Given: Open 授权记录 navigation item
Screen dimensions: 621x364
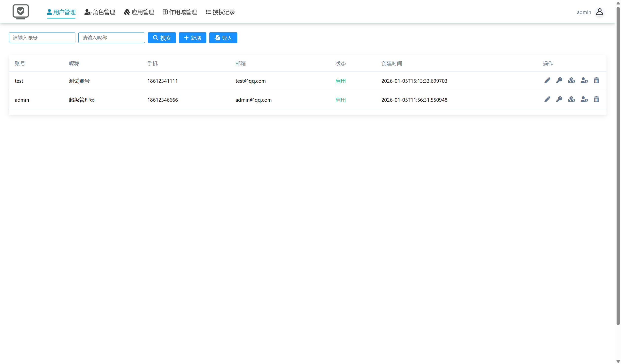Looking at the screenshot, I should click(220, 12).
